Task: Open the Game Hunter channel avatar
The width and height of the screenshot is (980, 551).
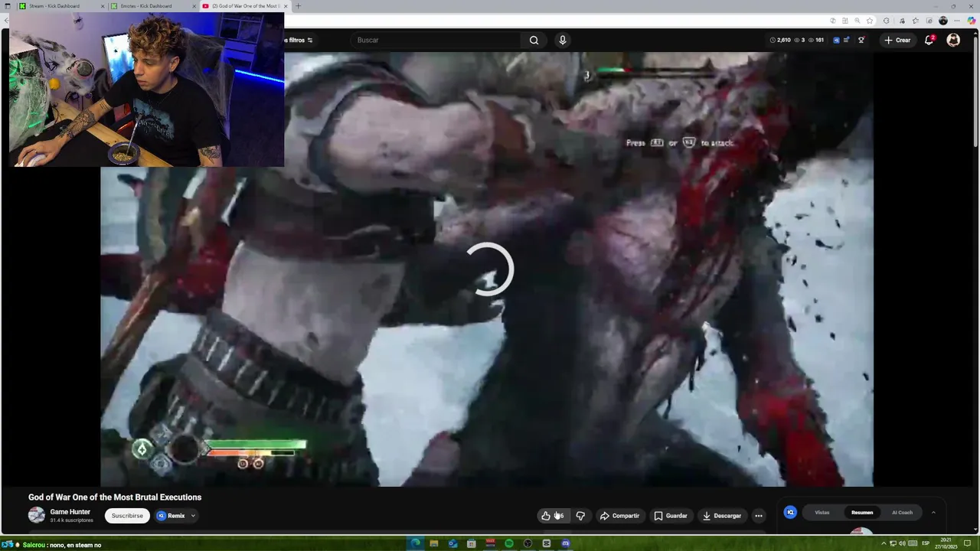Action: coord(37,516)
